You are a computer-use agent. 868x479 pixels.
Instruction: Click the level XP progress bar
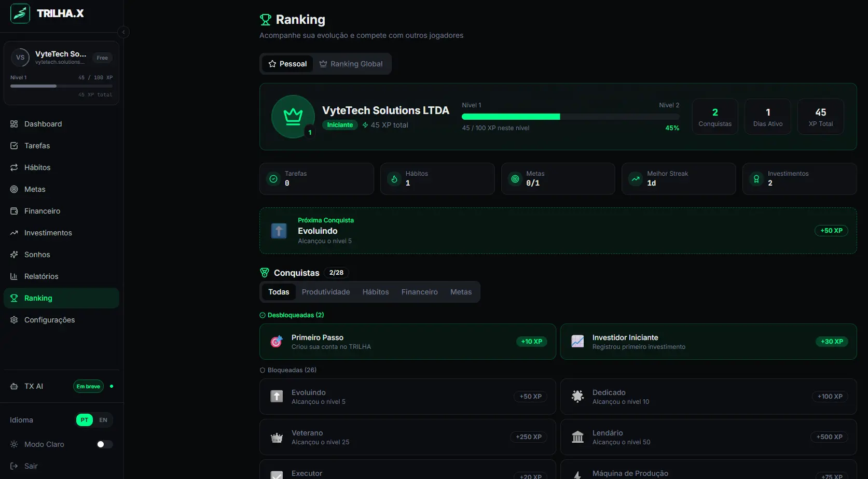pos(571,117)
